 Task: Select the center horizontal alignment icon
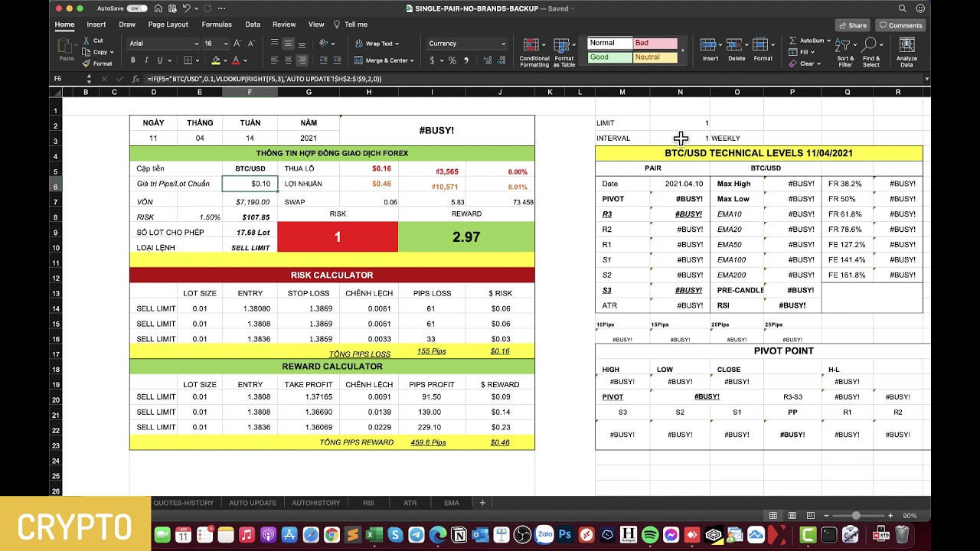pyautogui.click(x=288, y=60)
